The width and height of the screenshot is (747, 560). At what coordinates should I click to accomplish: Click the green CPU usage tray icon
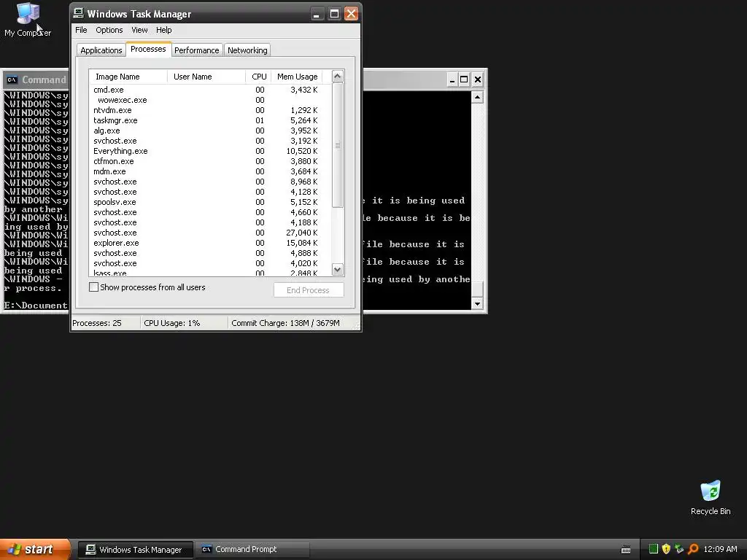(653, 549)
